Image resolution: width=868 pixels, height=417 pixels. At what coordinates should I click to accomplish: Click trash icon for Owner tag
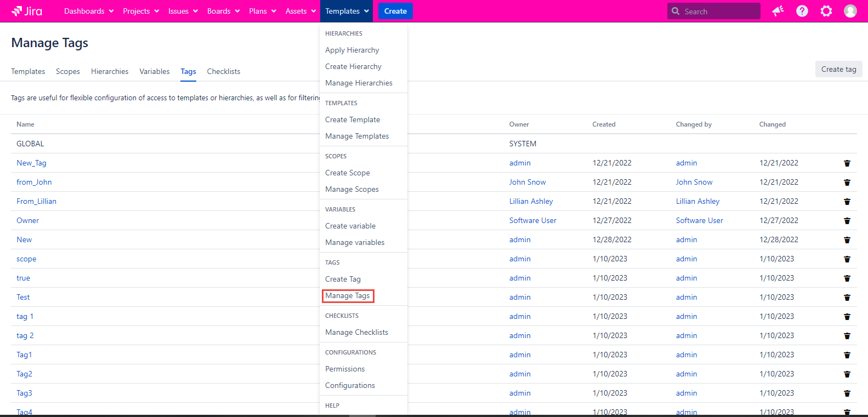coord(847,221)
